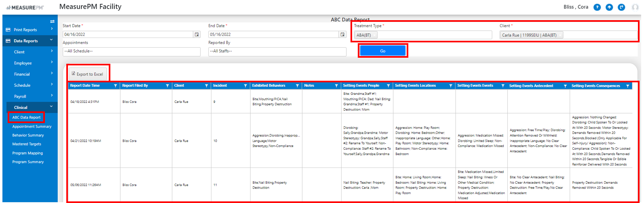Open the End Date calendar picker

tap(342, 34)
